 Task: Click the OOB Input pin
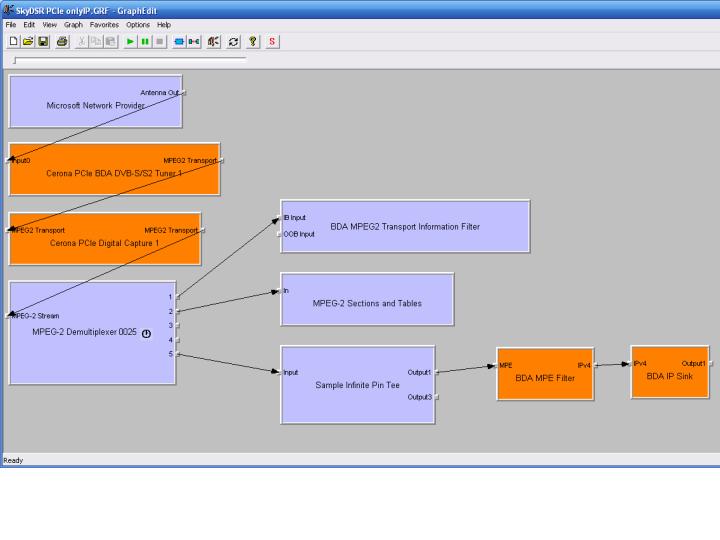279,234
